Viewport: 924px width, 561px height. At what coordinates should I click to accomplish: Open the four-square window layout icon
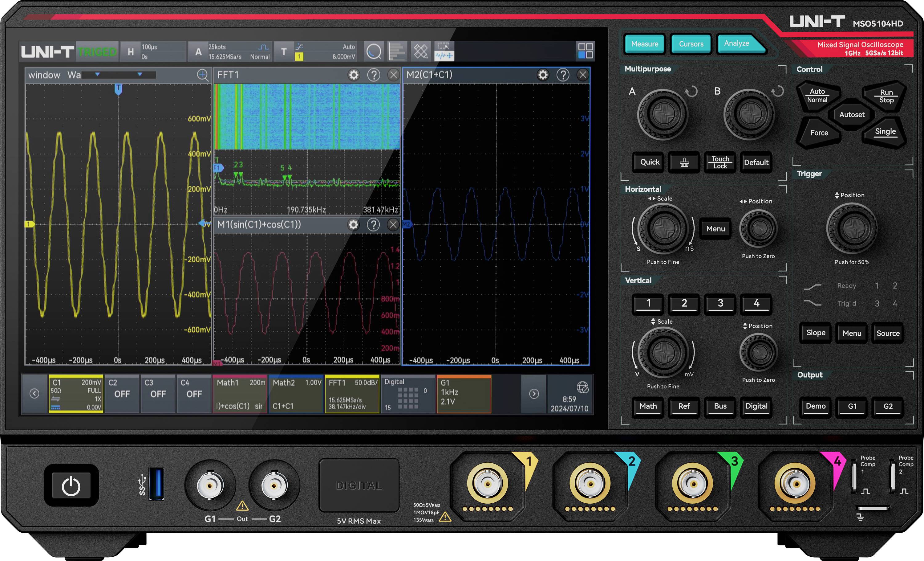coord(586,51)
